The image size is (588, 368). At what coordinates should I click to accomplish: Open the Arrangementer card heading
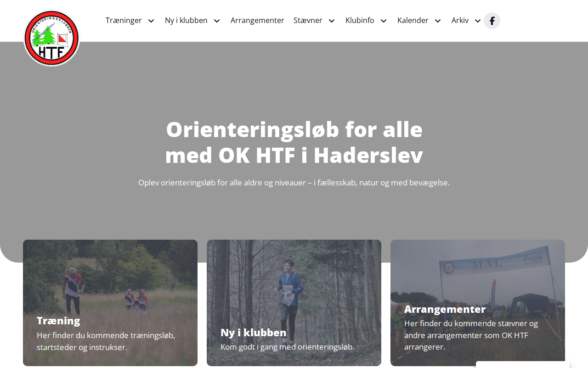pos(445,309)
